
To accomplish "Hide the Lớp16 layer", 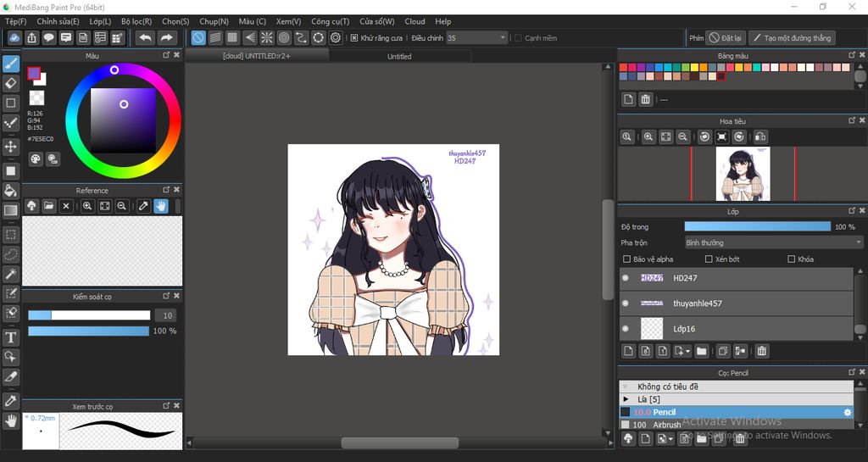I will (x=626, y=329).
